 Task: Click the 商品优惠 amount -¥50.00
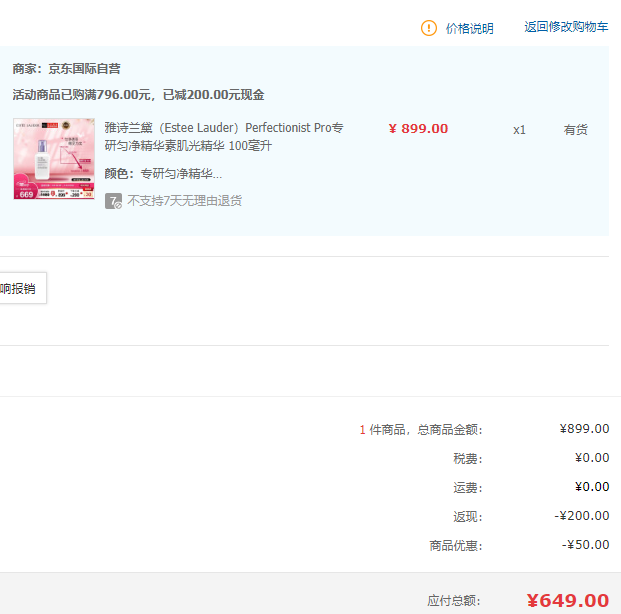coord(585,545)
